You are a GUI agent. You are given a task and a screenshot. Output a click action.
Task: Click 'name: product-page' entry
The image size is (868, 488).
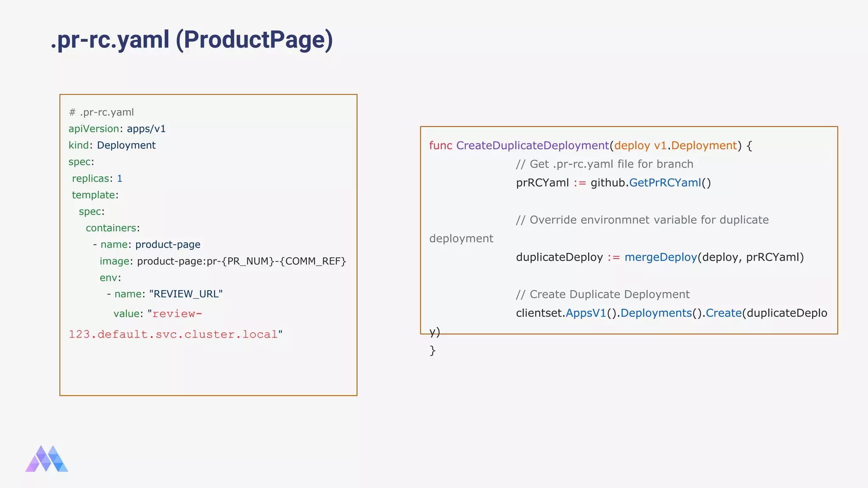(x=150, y=244)
